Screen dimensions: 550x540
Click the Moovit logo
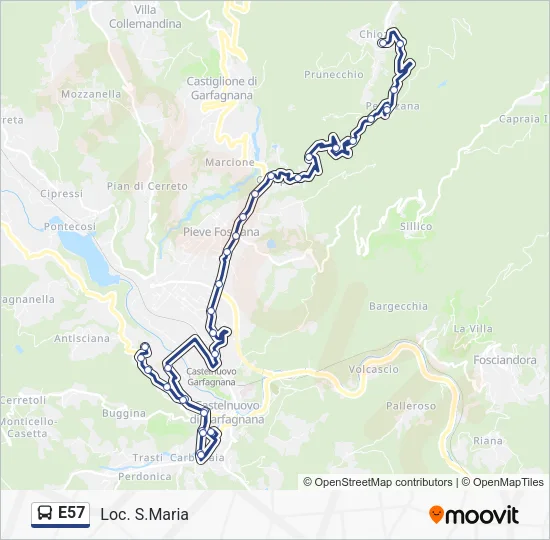pyautogui.click(x=474, y=515)
